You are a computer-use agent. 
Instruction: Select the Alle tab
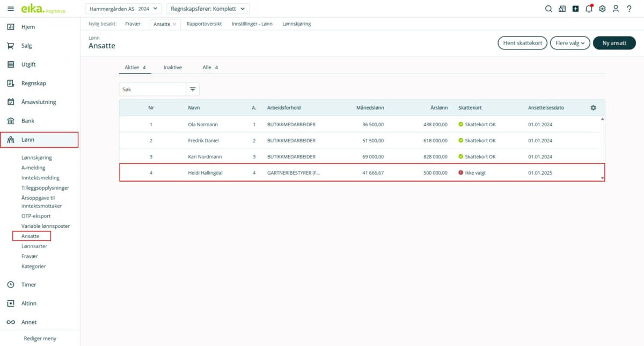(210, 67)
